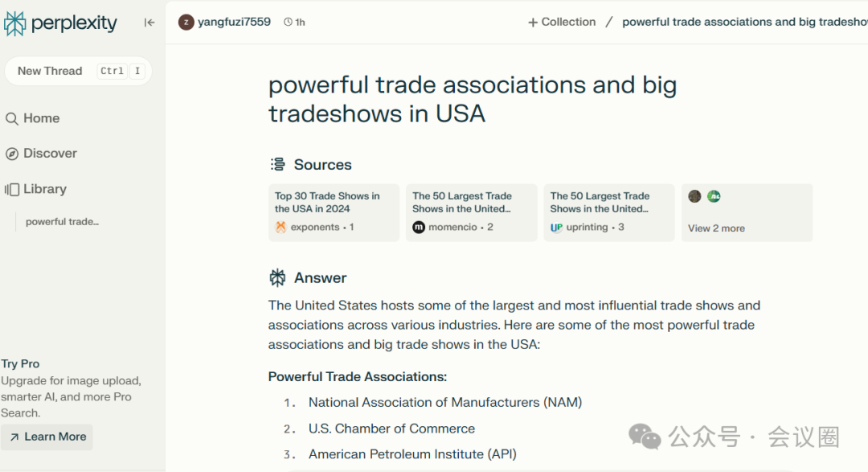Open the Library icon
This screenshot has height=472, width=868.
[x=11, y=190]
